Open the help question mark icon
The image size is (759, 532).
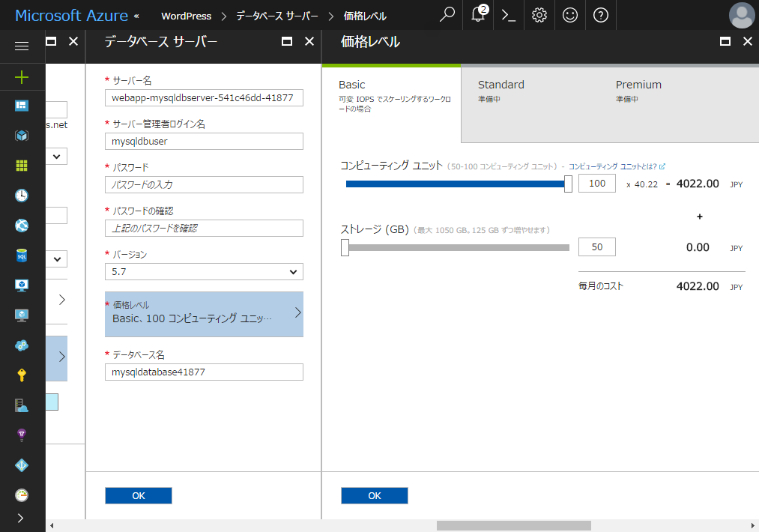point(601,15)
